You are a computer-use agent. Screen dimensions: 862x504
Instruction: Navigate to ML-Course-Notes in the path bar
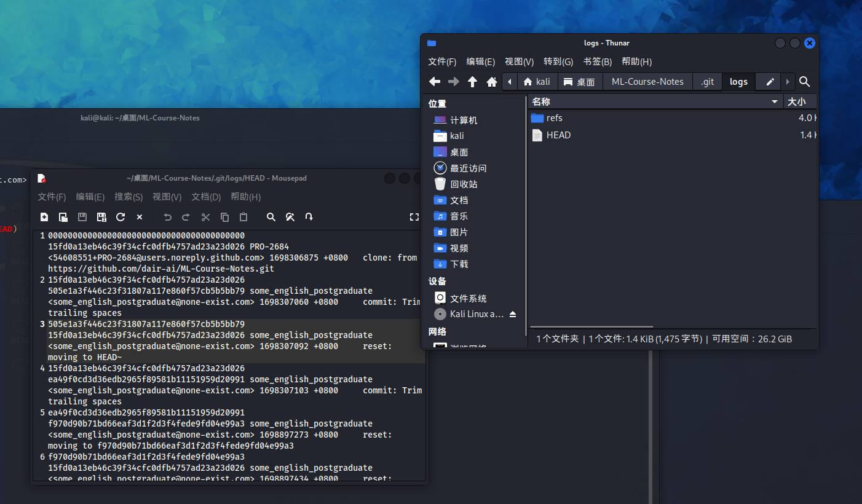click(647, 82)
